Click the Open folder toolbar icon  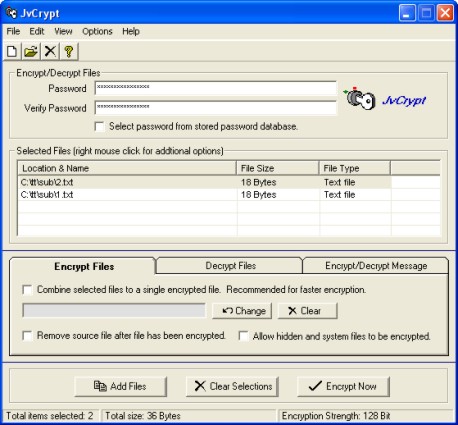pyautogui.click(x=31, y=51)
